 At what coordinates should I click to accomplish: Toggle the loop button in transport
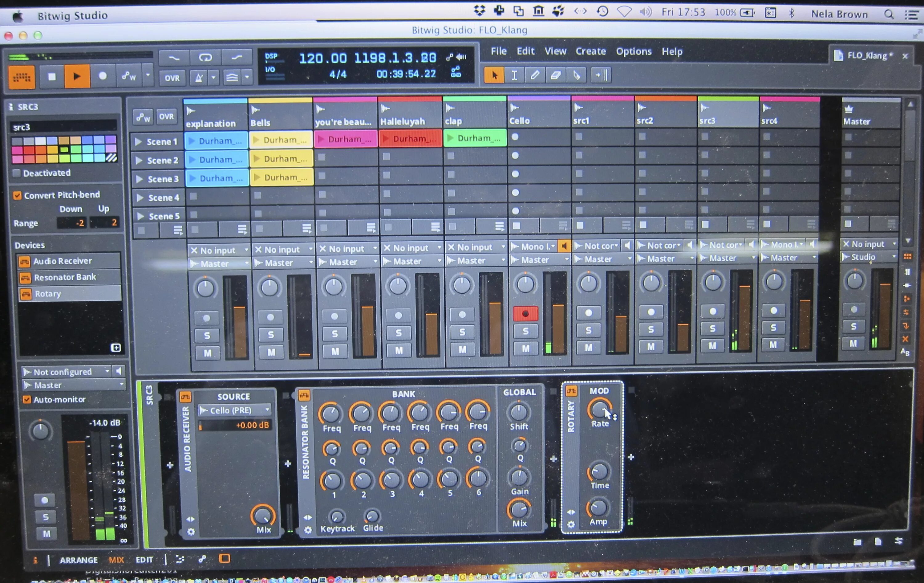tap(205, 58)
